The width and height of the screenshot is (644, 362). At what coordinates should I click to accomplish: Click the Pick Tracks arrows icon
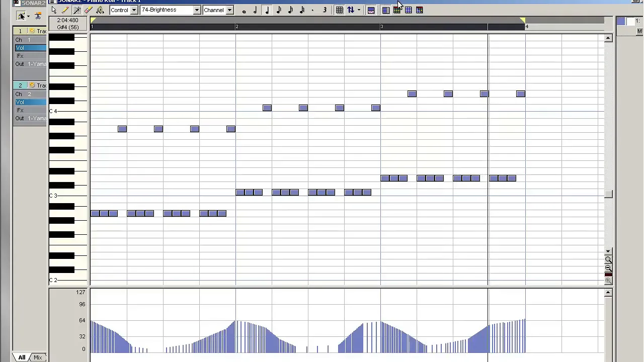click(351, 10)
